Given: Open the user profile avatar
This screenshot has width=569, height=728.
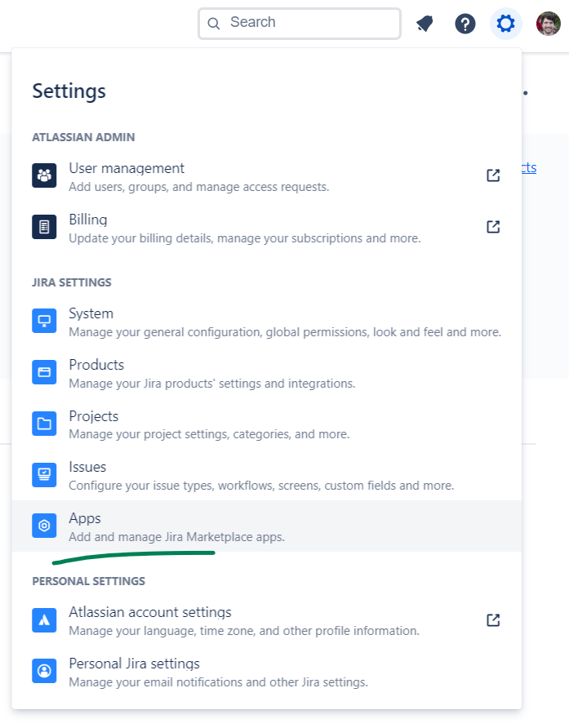Looking at the screenshot, I should (549, 24).
